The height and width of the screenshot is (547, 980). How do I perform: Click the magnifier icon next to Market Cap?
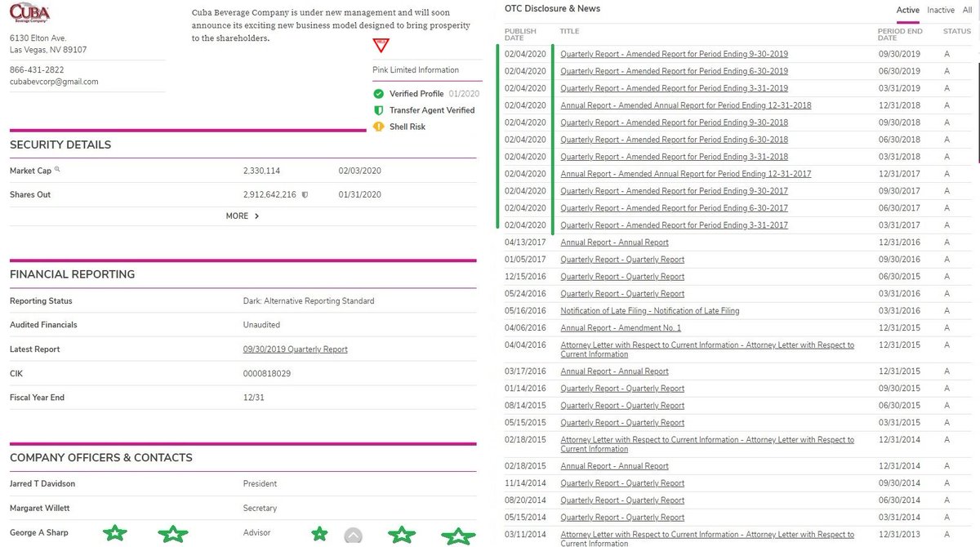[x=57, y=170]
